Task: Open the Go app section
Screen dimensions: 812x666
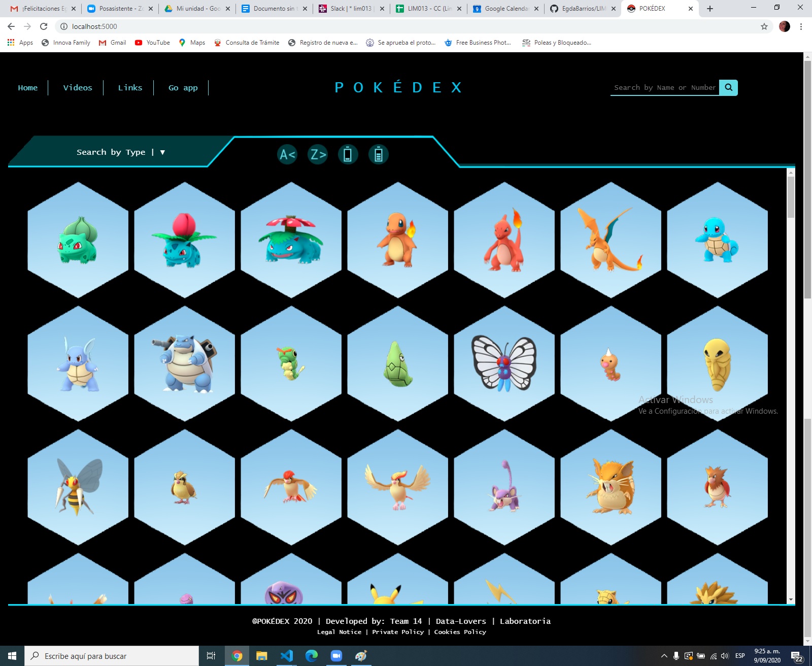Action: pos(183,88)
